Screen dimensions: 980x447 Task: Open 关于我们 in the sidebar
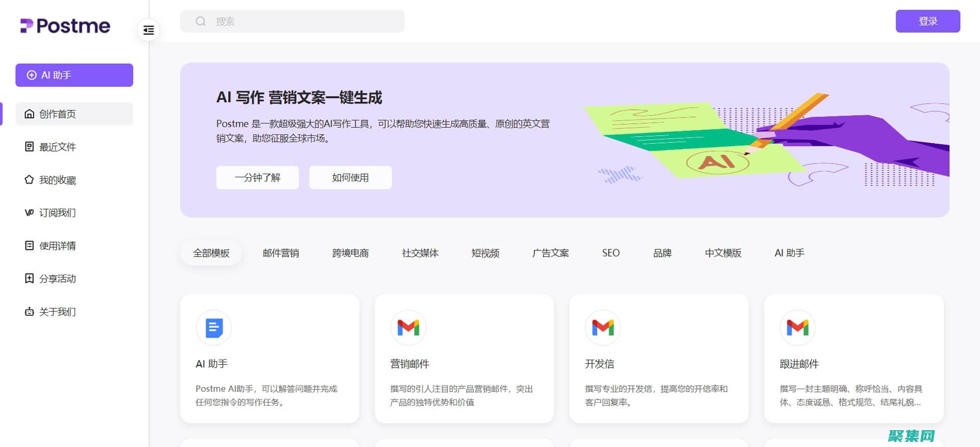pos(57,312)
